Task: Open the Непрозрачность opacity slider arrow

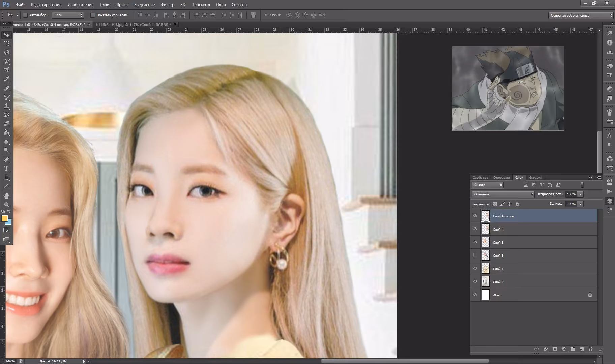Action: pos(580,194)
